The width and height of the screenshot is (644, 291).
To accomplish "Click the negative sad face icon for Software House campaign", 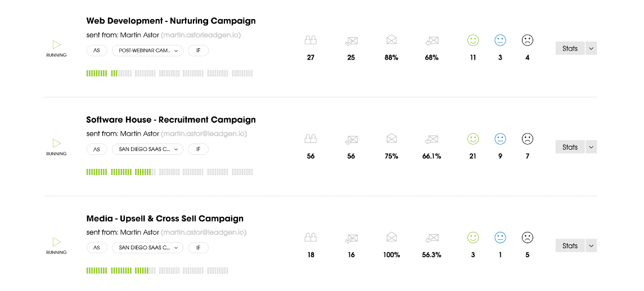I will pos(527,139).
